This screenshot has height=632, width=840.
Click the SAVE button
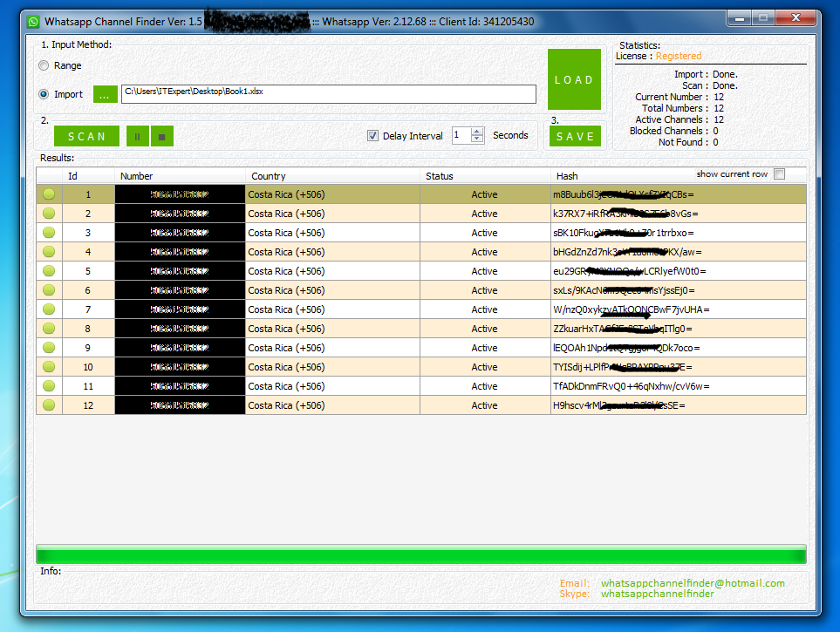point(575,137)
